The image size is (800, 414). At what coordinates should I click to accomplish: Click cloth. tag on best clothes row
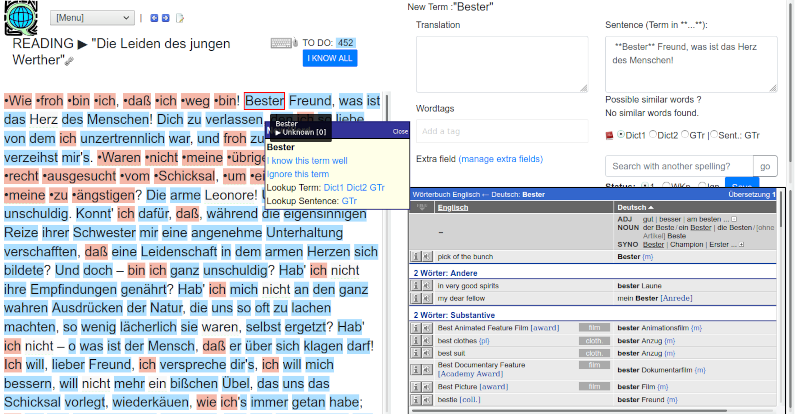pyautogui.click(x=594, y=340)
